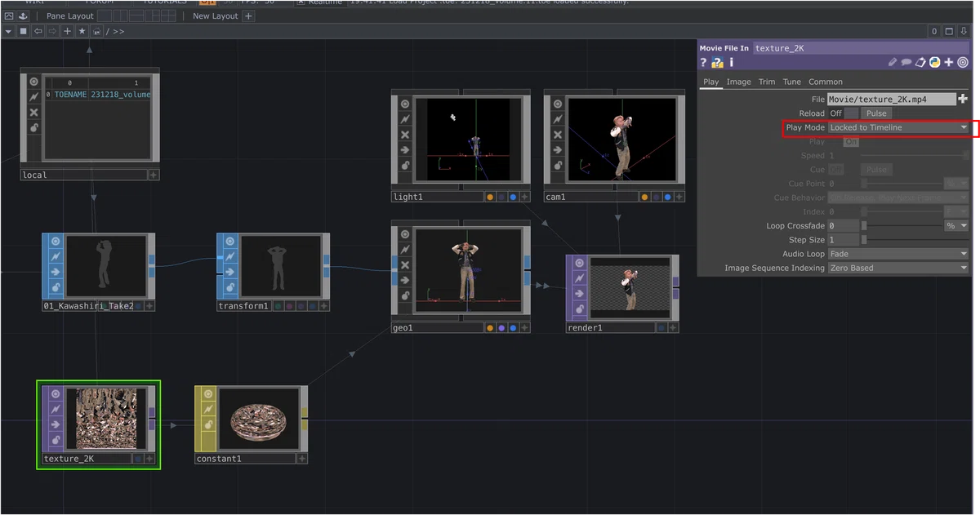Open the Python help icon in parameter panel
The height and width of the screenshot is (515, 980).
717,62
